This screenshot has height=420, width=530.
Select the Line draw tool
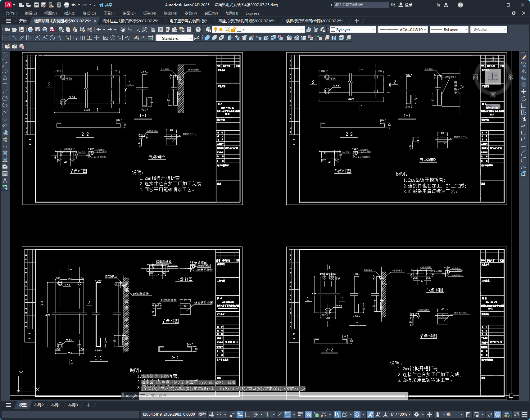coord(5,57)
